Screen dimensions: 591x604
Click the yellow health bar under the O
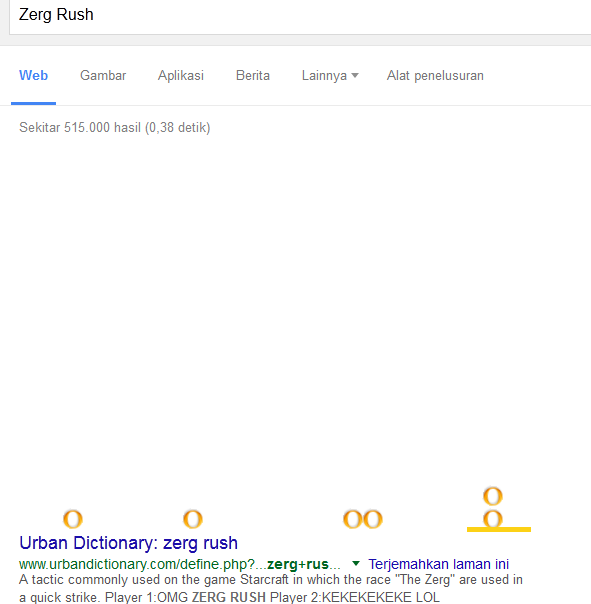[499, 530]
